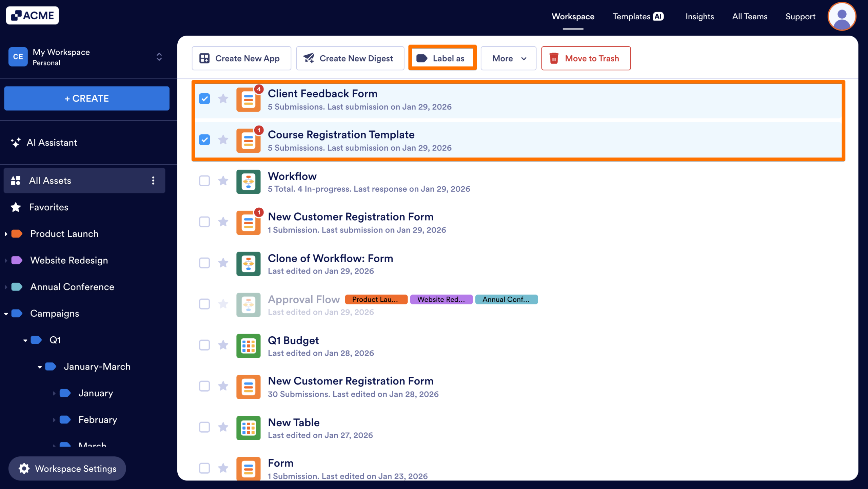Click the teal Annual Conf... tag
The width and height of the screenshot is (868, 489).
coord(506,300)
